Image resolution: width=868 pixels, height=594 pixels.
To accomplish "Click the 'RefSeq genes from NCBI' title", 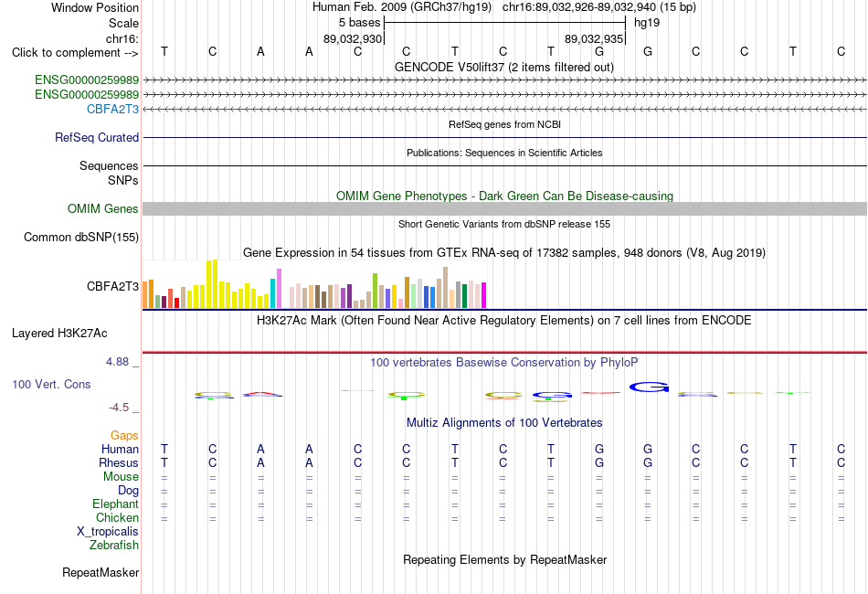I will tap(504, 124).
